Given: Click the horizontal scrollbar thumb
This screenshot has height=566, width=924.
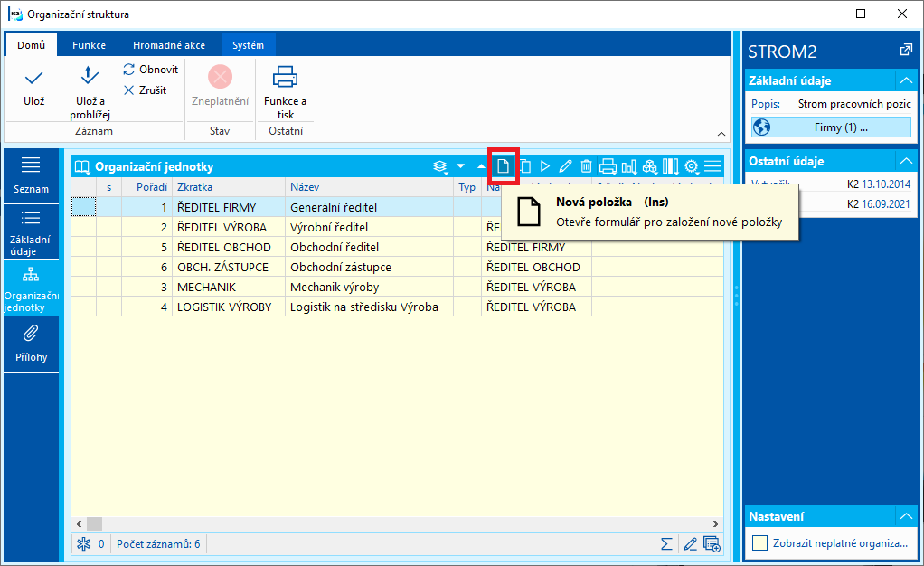Looking at the screenshot, I should click(94, 524).
